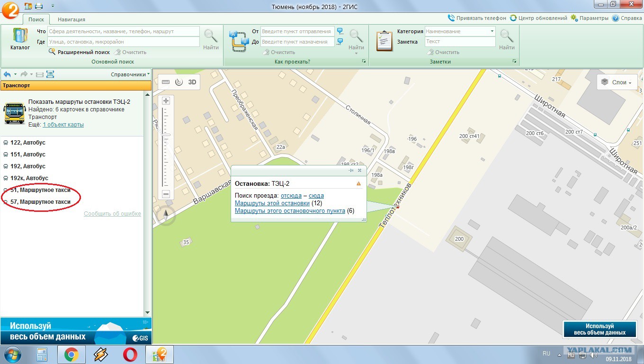644x364 pixels.
Task: Open the quick access toolbar customization arrow
Action: (52, 6)
